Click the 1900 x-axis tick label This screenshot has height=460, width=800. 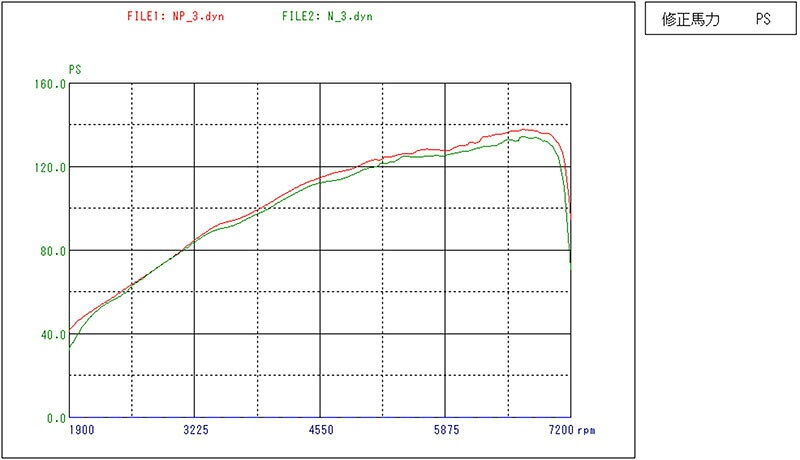point(82,431)
